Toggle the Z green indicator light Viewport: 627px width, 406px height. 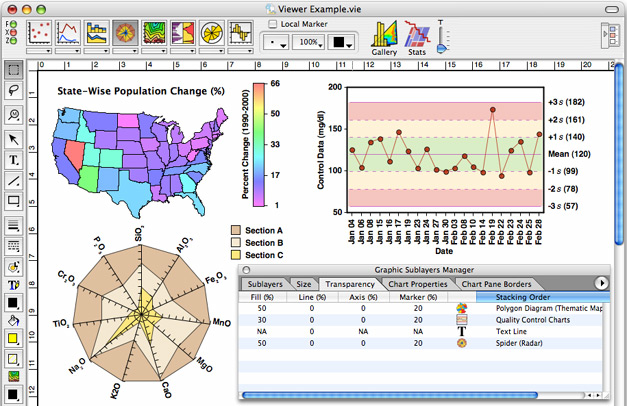coord(13,40)
